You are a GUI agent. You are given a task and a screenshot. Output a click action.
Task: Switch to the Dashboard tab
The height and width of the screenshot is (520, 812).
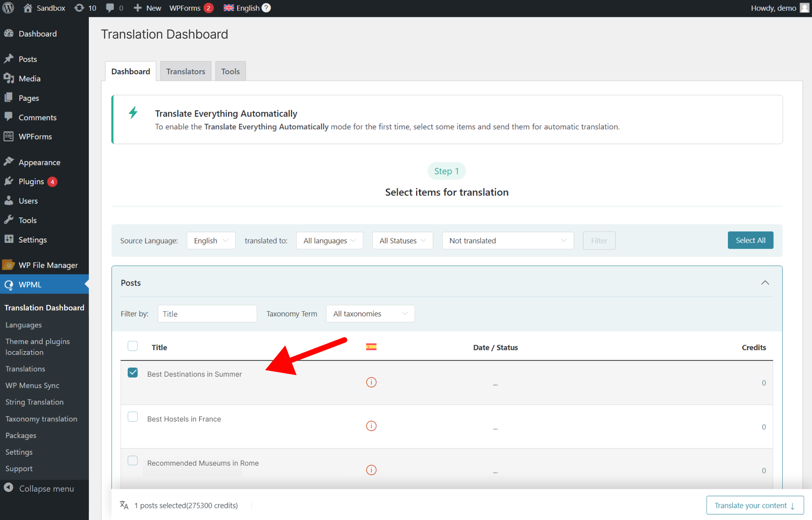[131, 71]
